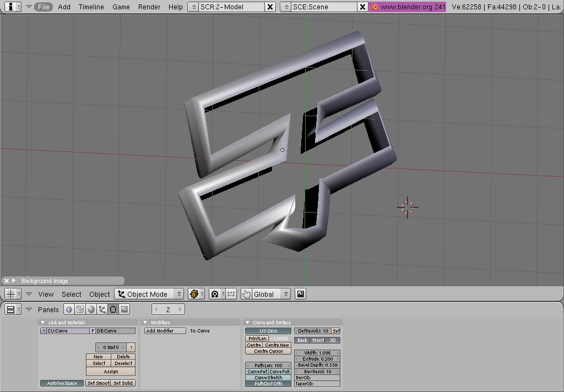This screenshot has width=564, height=392.
Task: Click the render preview image icon in 3D header
Action: (x=300, y=294)
